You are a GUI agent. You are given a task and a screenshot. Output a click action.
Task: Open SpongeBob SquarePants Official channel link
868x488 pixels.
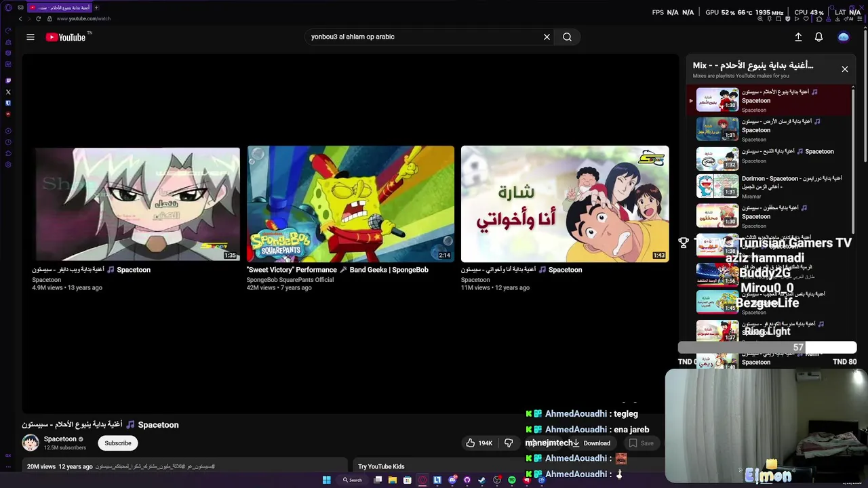(290, 280)
